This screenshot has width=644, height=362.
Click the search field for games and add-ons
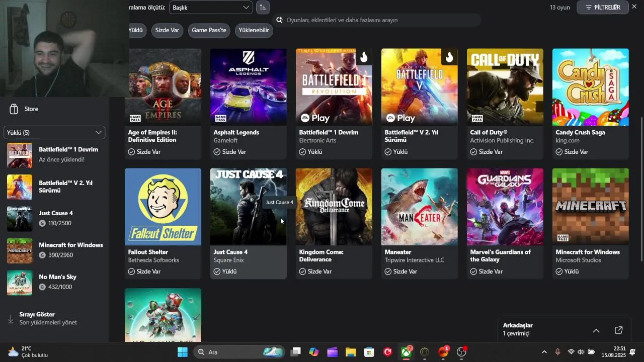[377, 20]
